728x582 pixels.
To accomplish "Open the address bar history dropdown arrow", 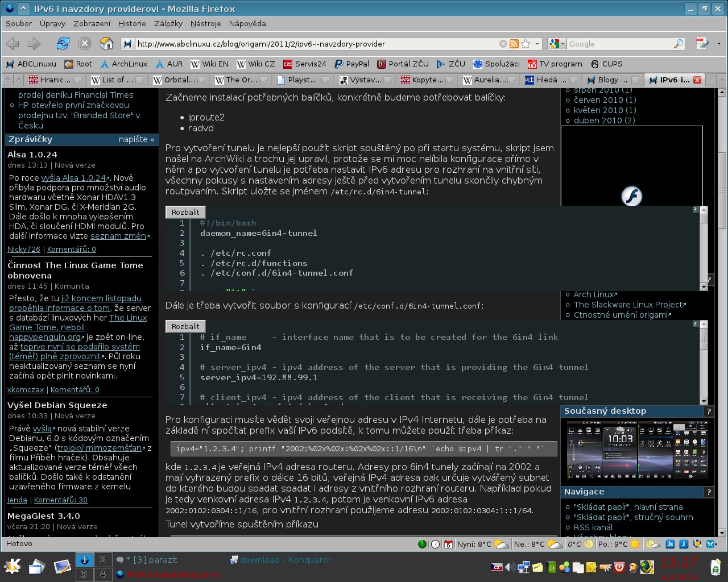I will click(537, 44).
